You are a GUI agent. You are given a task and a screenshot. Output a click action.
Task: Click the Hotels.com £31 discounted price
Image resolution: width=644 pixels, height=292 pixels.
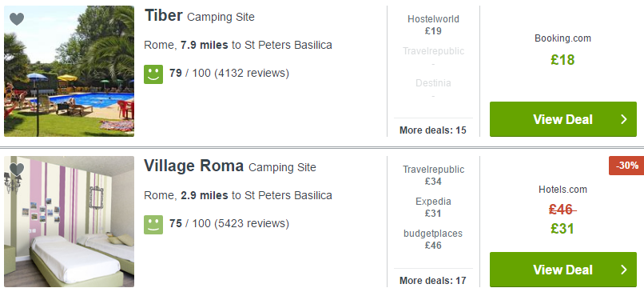point(563,229)
